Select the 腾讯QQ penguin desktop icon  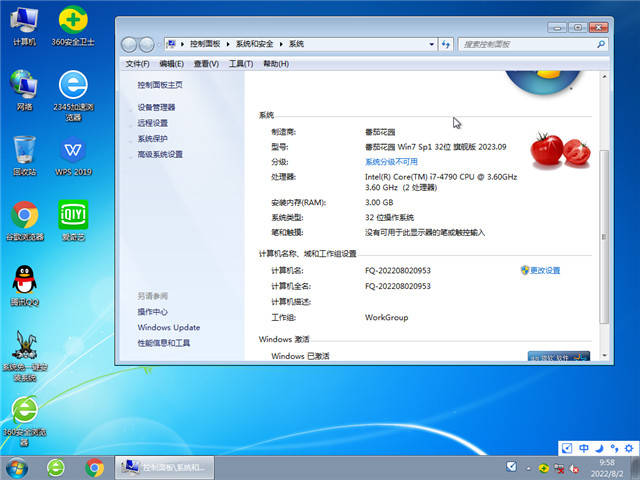[24, 286]
